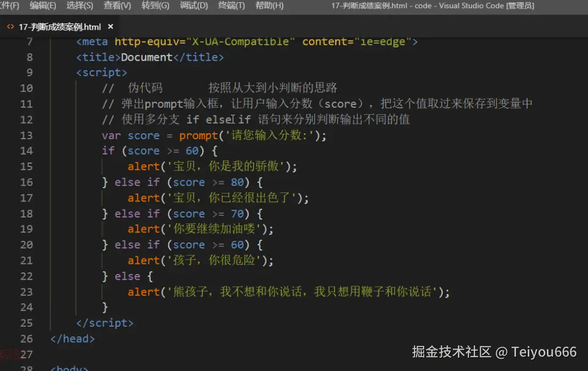The width and height of the screenshot is (588, 371).
Task: Click the prompt function call on line 13
Action: pyautogui.click(x=198, y=135)
